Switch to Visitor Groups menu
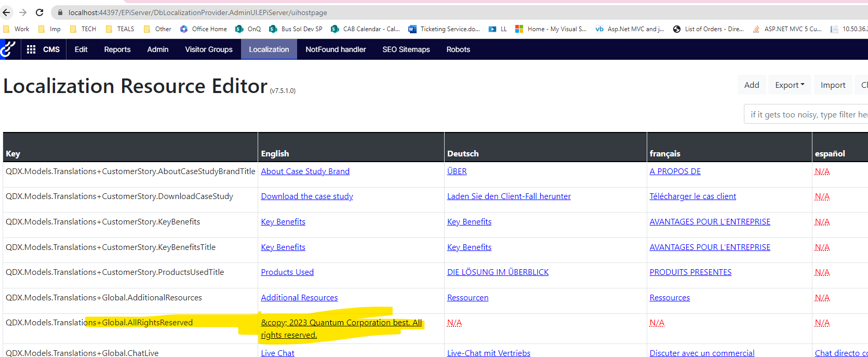 [x=209, y=49]
